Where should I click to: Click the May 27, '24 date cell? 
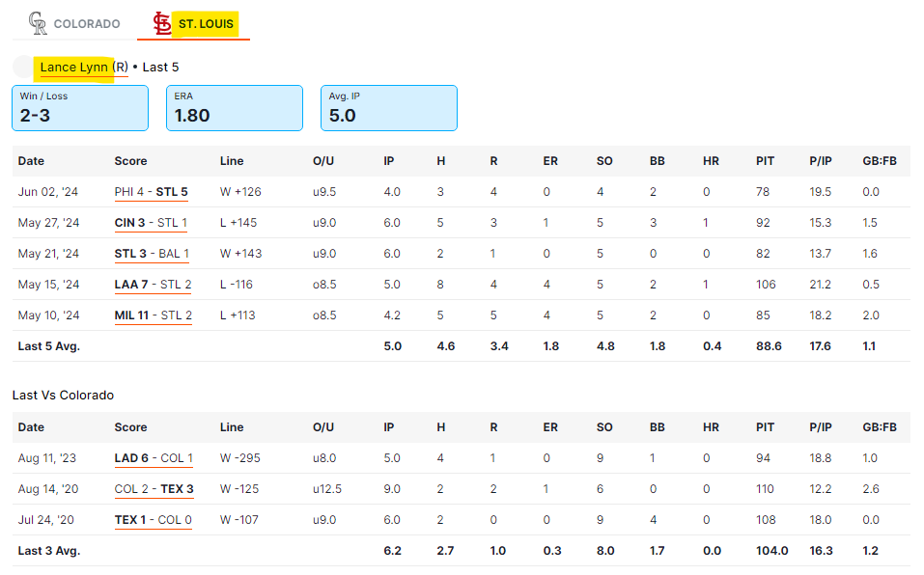tap(49, 223)
